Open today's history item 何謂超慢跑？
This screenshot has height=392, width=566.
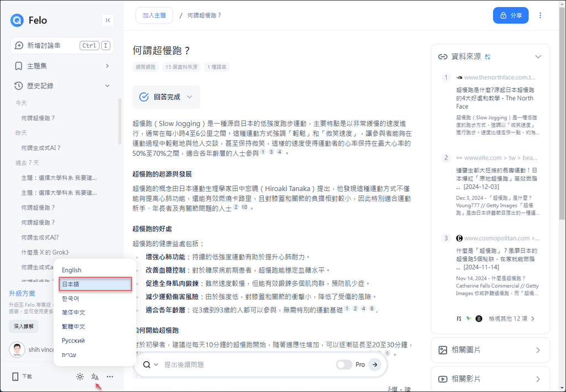tap(38, 118)
